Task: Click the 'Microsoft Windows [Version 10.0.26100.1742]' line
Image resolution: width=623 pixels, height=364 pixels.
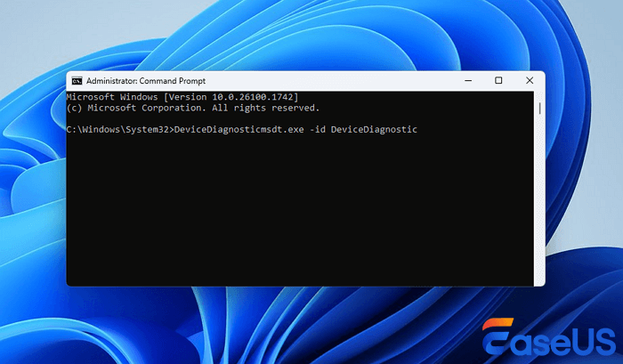Action: (182, 97)
